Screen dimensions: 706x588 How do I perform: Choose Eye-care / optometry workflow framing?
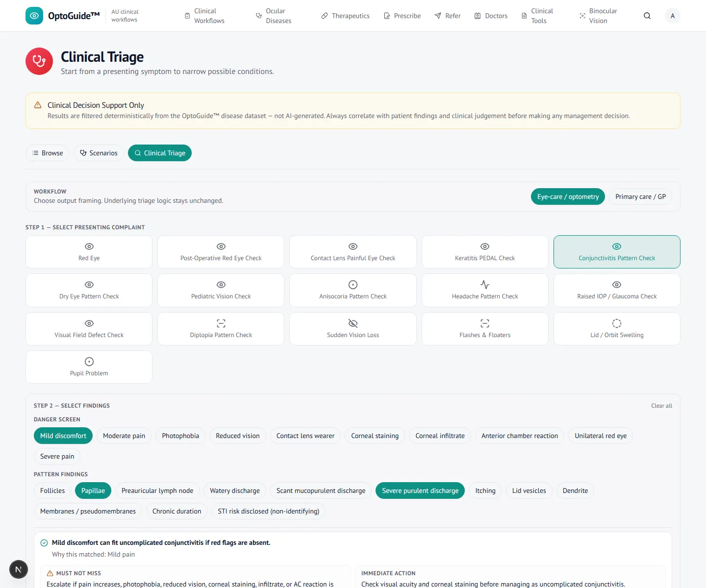(568, 196)
